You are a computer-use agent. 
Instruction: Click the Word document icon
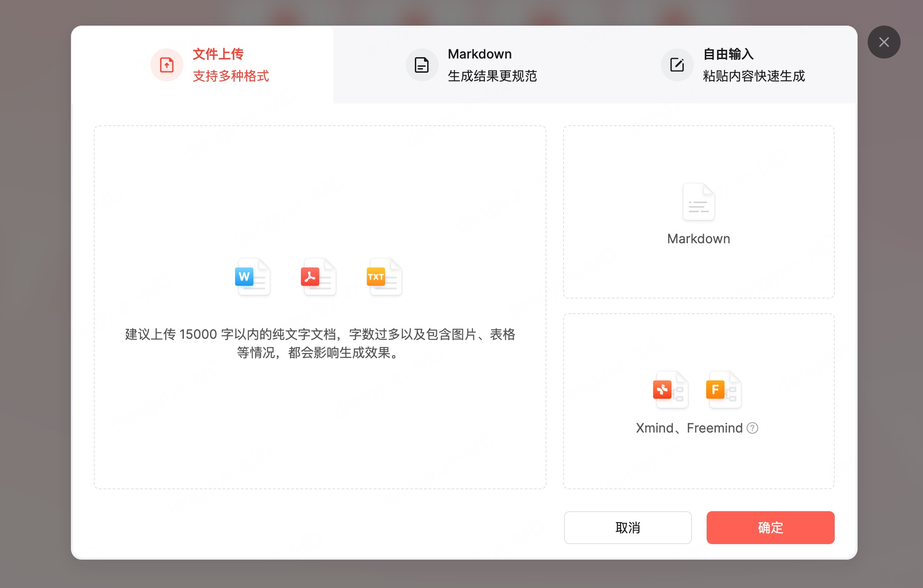[x=252, y=277]
